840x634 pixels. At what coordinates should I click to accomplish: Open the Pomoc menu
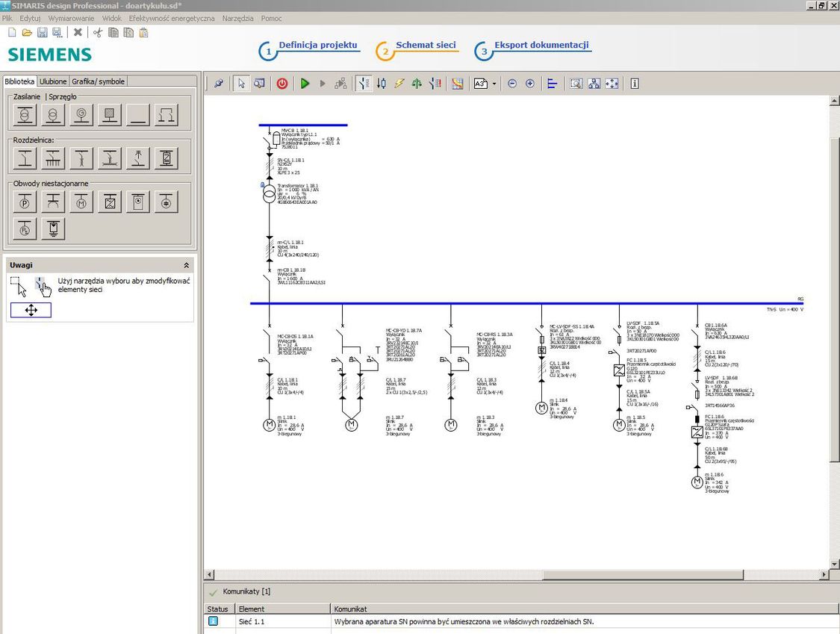pos(272,18)
